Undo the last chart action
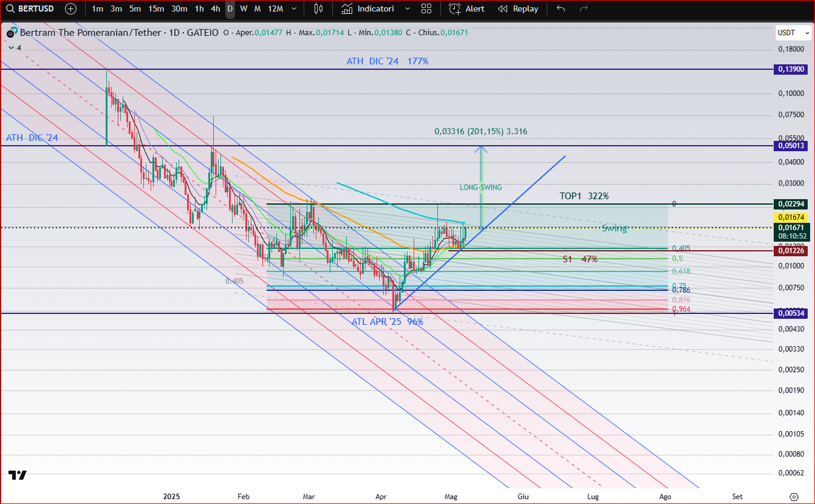Image resolution: width=815 pixels, height=504 pixels. pyautogui.click(x=561, y=9)
